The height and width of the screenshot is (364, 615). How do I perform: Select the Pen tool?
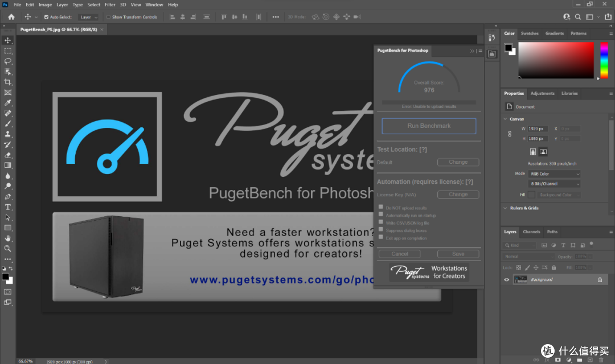tap(7, 197)
